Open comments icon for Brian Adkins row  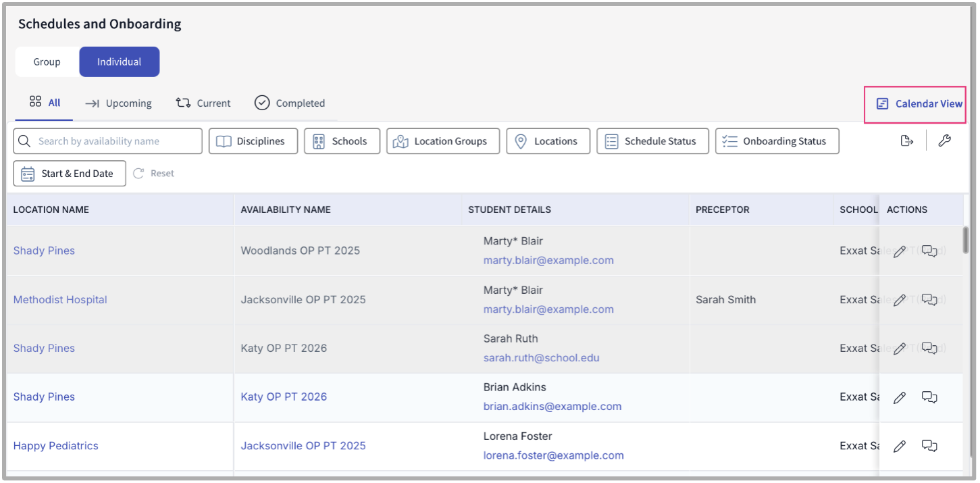click(929, 397)
